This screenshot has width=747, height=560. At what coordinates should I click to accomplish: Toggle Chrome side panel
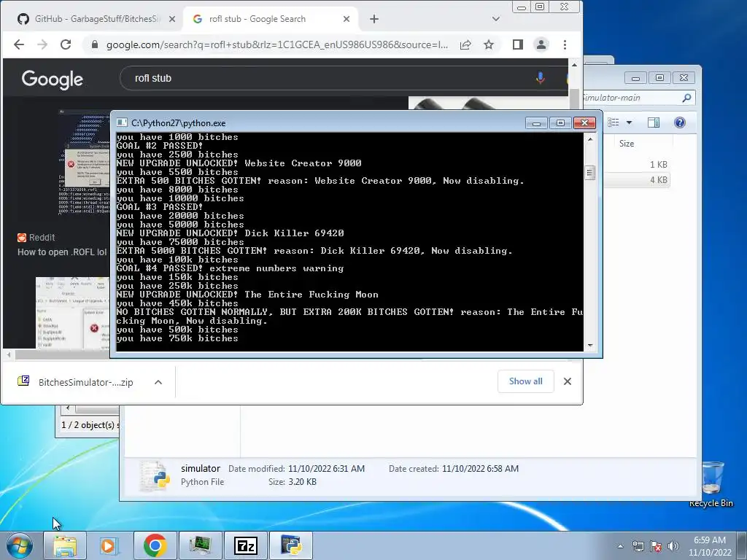pos(518,44)
